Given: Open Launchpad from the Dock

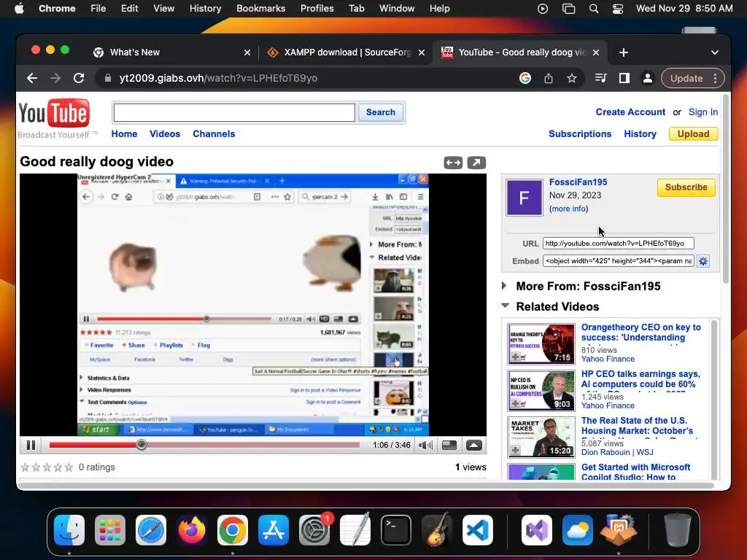Looking at the screenshot, I should [x=110, y=530].
